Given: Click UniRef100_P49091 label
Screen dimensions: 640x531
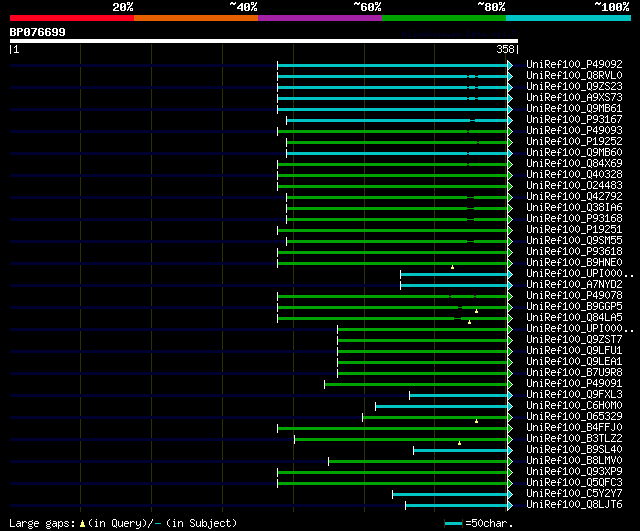Looking at the screenshot, I should [x=574, y=384].
